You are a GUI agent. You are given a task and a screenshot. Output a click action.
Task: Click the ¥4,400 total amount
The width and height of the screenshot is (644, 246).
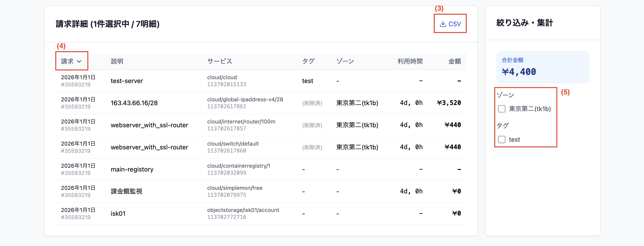pos(519,72)
